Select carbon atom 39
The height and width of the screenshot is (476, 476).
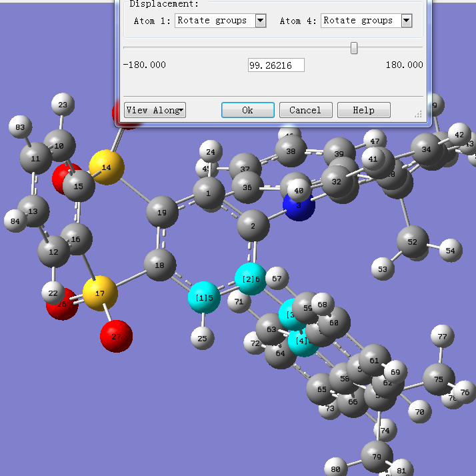[x=339, y=153]
